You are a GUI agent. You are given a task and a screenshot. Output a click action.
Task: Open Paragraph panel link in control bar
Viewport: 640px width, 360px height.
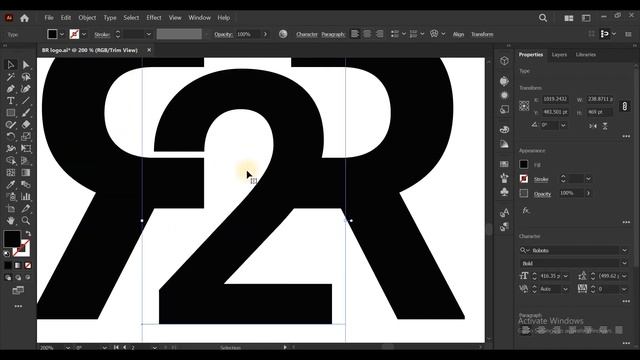tap(333, 34)
